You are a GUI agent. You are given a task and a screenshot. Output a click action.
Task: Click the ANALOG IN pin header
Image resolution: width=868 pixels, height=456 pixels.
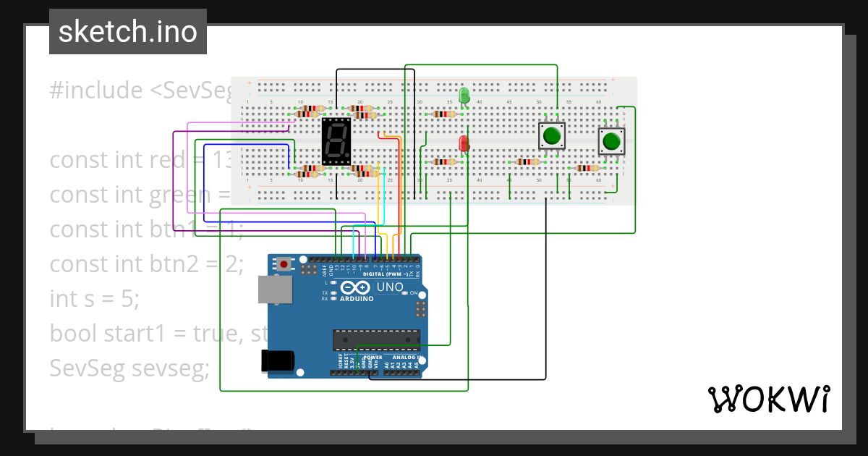[x=401, y=371]
